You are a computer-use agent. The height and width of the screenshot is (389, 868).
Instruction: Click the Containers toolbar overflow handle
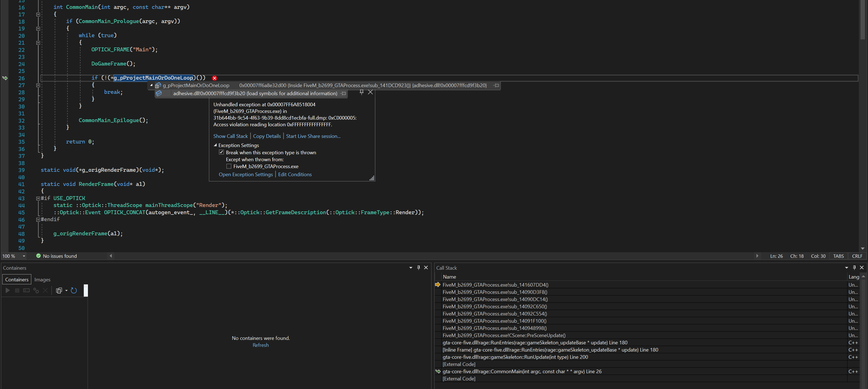(x=86, y=290)
